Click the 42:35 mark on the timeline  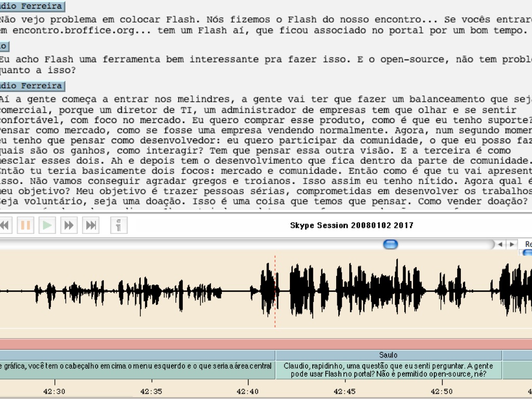[151, 392]
